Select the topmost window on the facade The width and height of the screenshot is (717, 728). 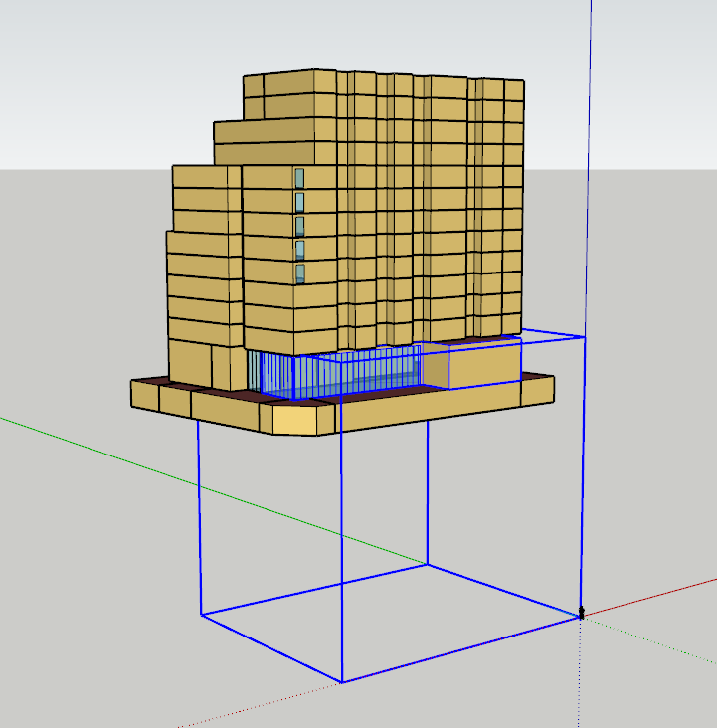(298, 178)
